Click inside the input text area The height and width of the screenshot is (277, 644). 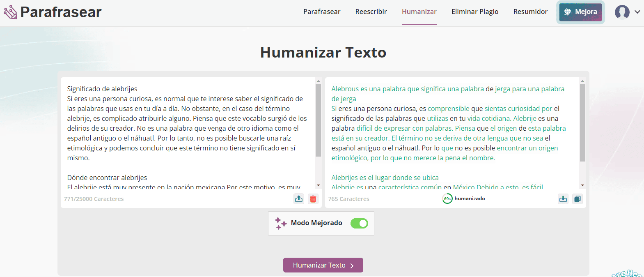tap(188, 134)
